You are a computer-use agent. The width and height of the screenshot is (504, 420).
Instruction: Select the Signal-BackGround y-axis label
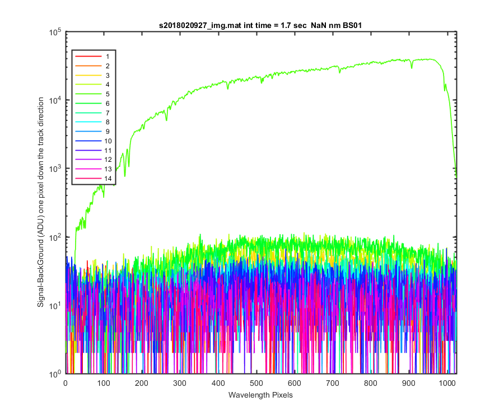(40, 202)
